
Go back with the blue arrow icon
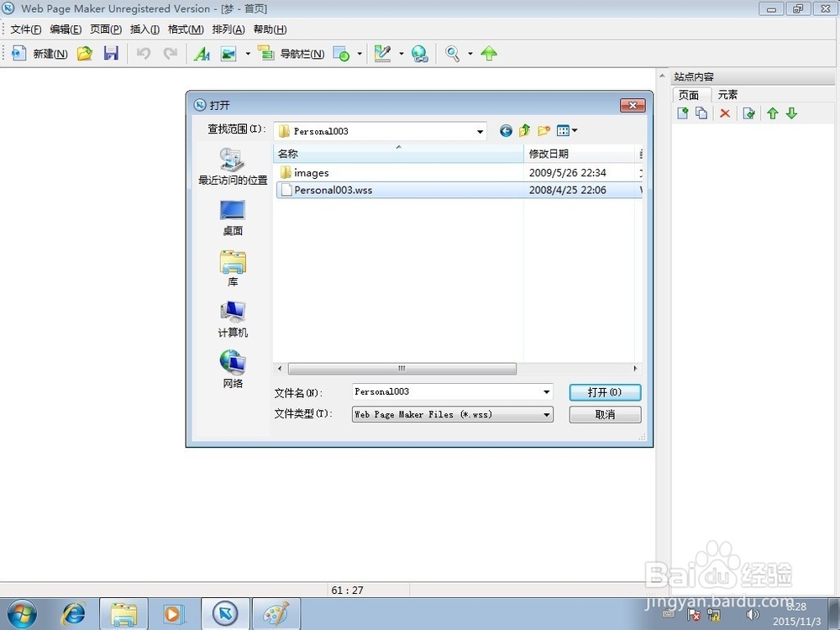[506, 131]
